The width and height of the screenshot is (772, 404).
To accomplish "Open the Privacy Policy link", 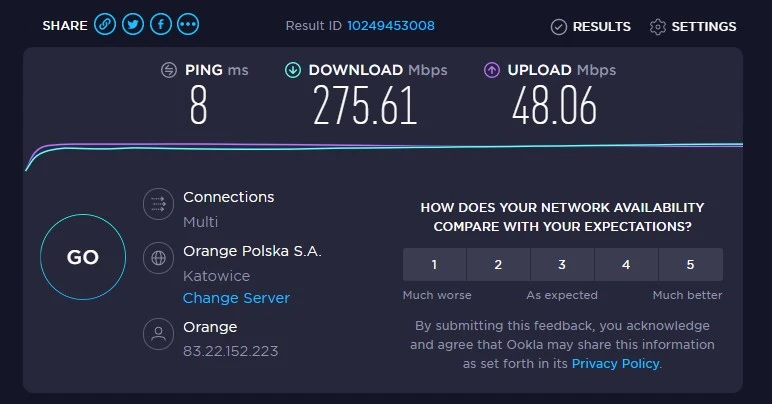I will [x=615, y=364].
